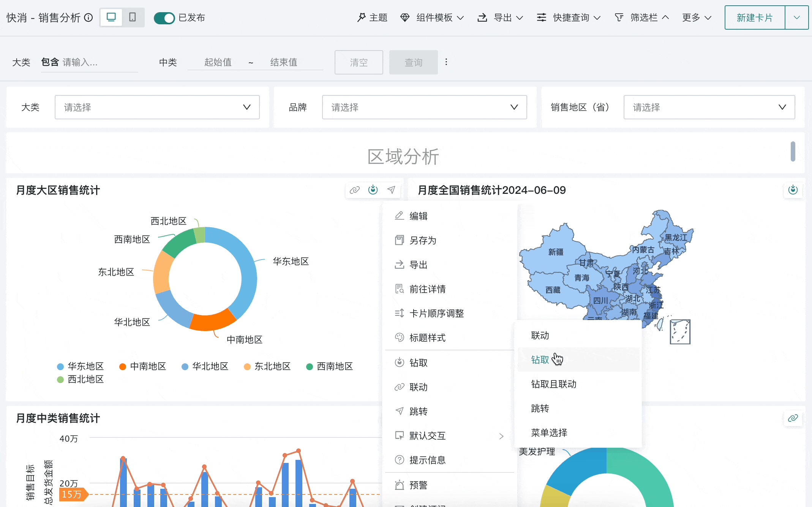Image resolution: width=812 pixels, height=507 pixels.
Task: Toggle 西北地区 legend item
Action: pyautogui.click(x=80, y=379)
